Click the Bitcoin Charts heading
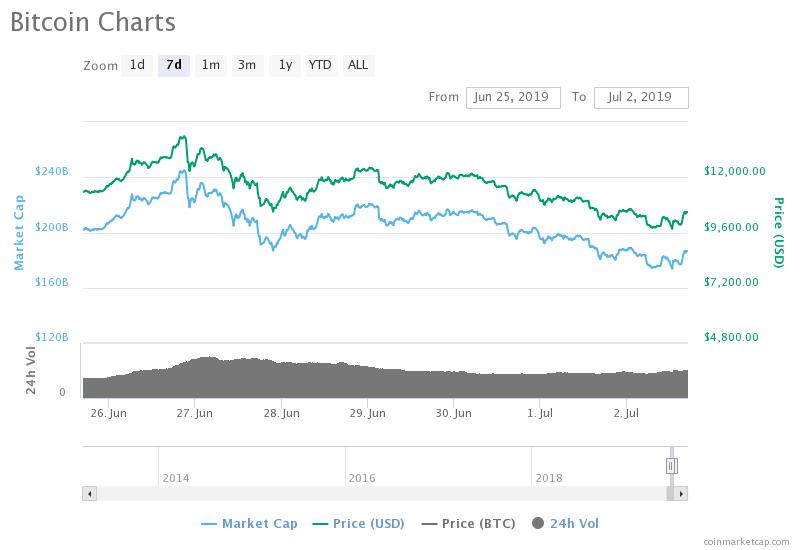800x550 pixels. (x=93, y=22)
